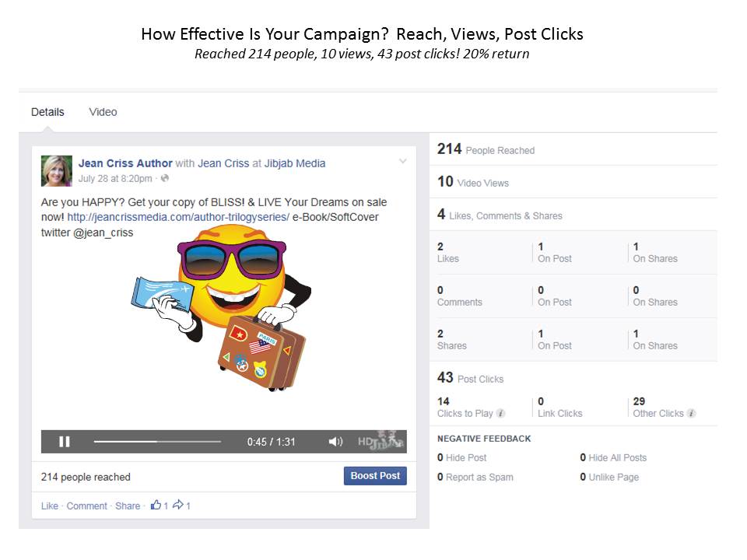This screenshot has height=560, width=747.
Task: Switch to the Video tab
Action: click(x=103, y=112)
